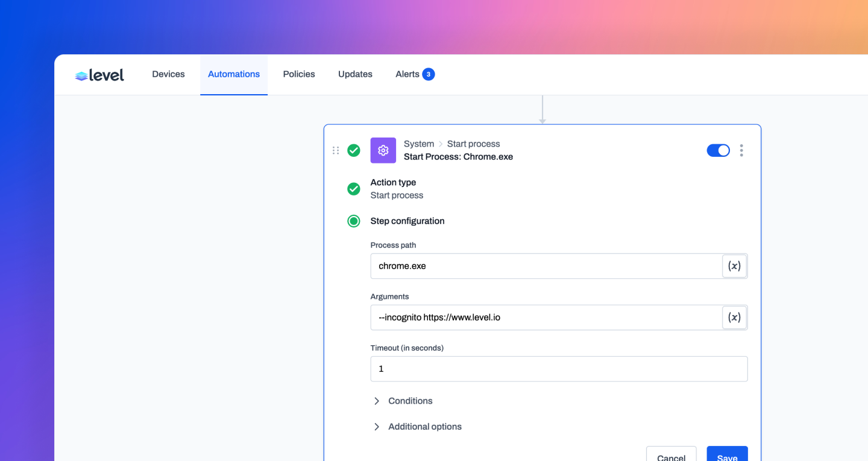Screen dimensions: 868x461
Task: Go to the Updates tab
Action: click(355, 74)
